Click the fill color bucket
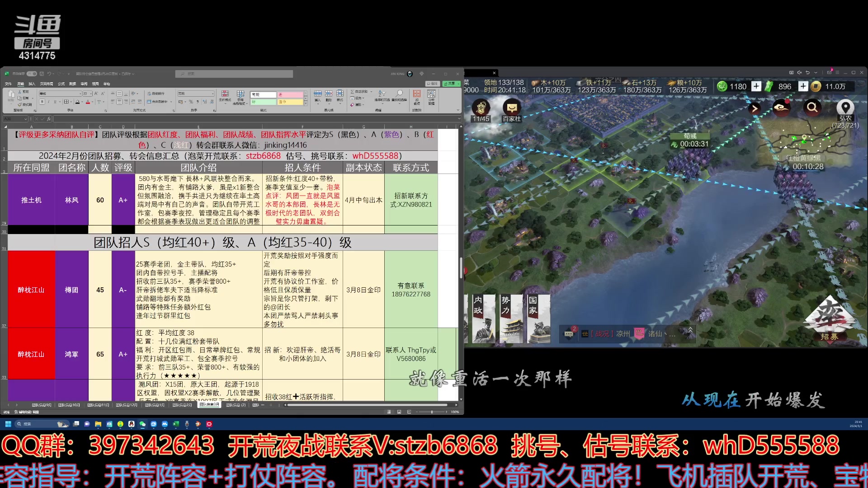 tap(78, 102)
